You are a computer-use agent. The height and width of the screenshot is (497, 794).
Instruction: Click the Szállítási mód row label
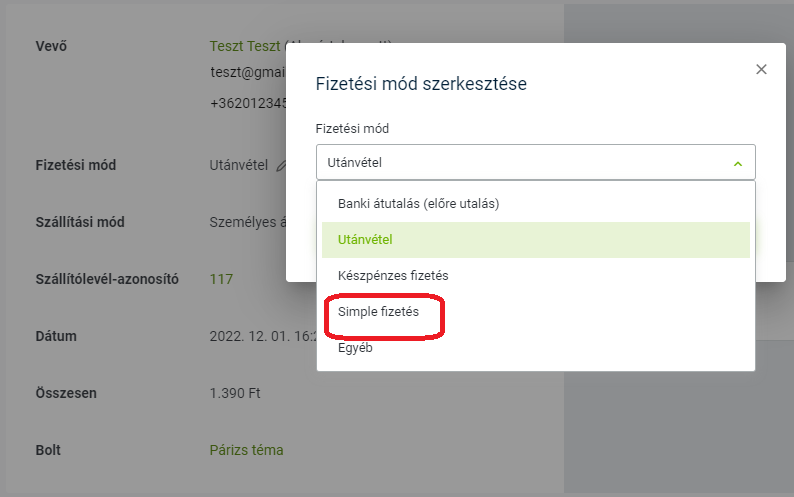[85, 222]
